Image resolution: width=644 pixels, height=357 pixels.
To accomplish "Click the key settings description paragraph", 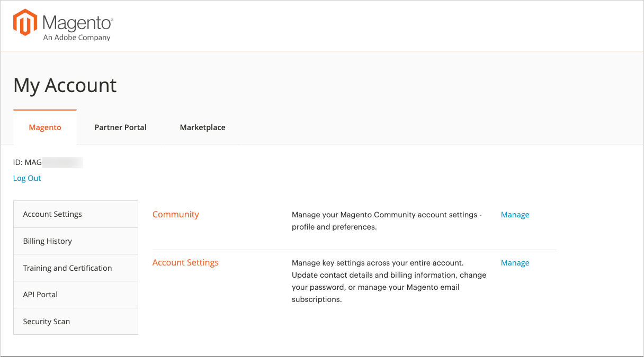I will [389, 281].
